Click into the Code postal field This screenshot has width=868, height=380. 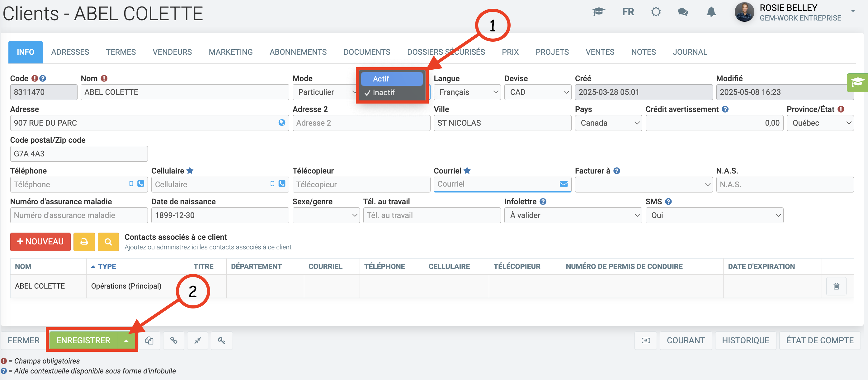pyautogui.click(x=79, y=154)
